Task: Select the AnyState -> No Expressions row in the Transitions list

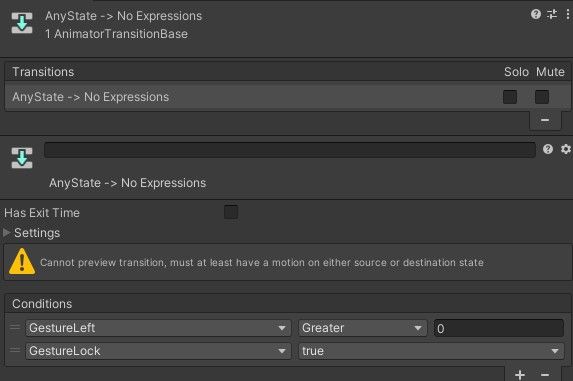Action: pos(287,97)
